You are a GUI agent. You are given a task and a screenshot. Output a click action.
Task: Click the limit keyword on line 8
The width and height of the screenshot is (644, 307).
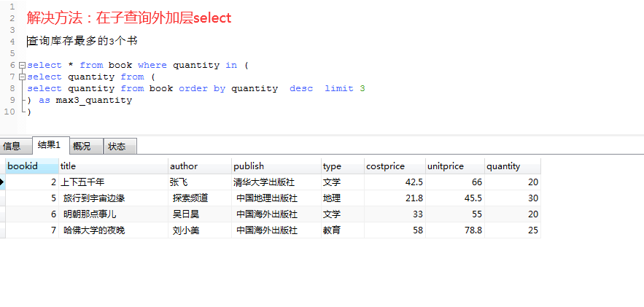click(x=339, y=89)
